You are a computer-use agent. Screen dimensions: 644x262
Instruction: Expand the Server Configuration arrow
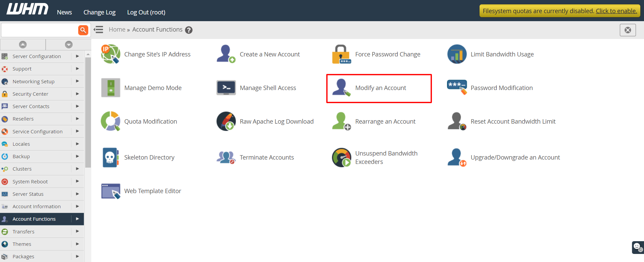(78, 56)
